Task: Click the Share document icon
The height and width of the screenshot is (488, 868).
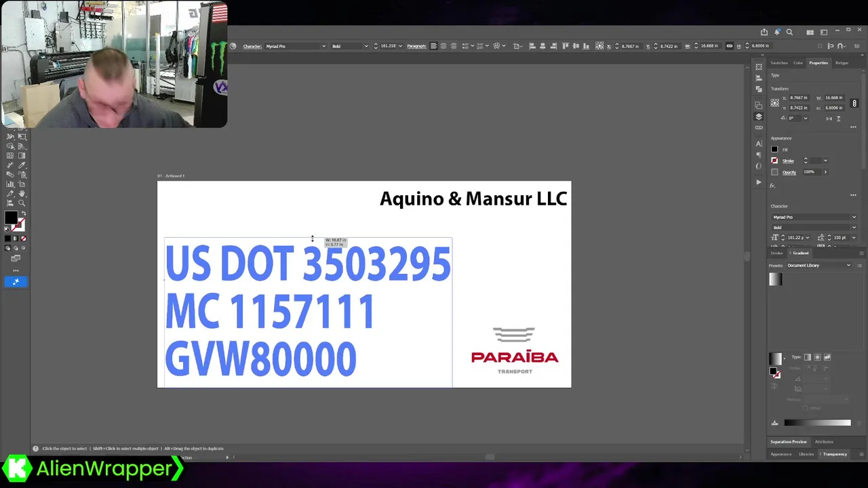Action: point(764,32)
